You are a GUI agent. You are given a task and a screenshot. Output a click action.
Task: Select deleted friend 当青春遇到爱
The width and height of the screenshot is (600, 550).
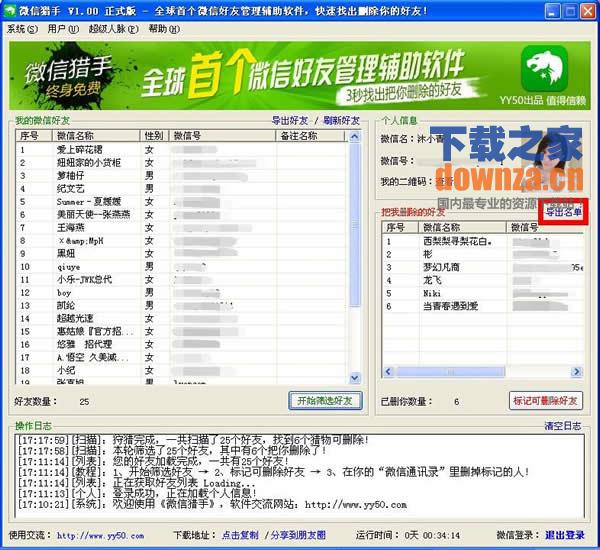(483, 307)
